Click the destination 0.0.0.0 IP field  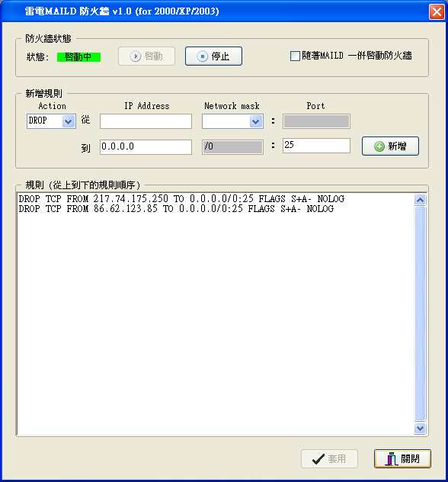pos(146,147)
